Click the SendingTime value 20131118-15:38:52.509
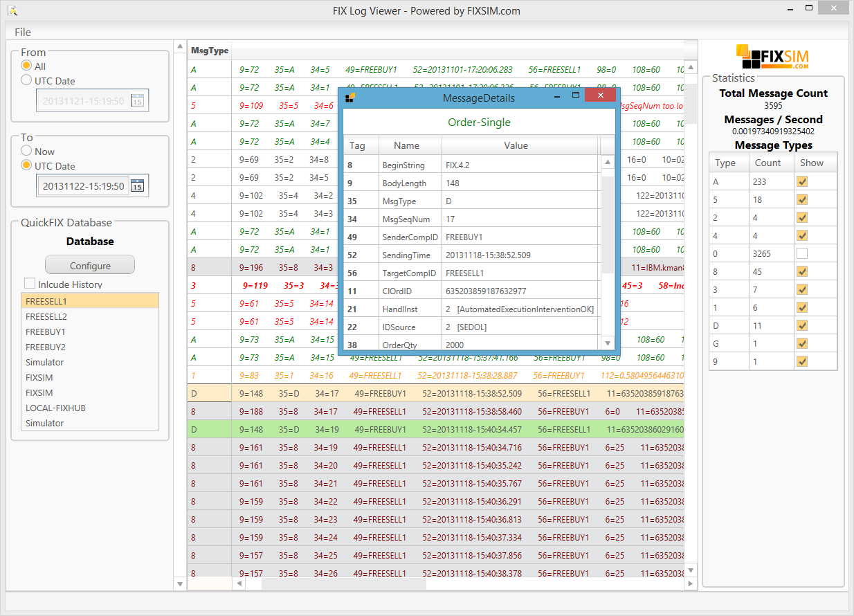Image resolution: width=854 pixels, height=616 pixels. tap(489, 255)
